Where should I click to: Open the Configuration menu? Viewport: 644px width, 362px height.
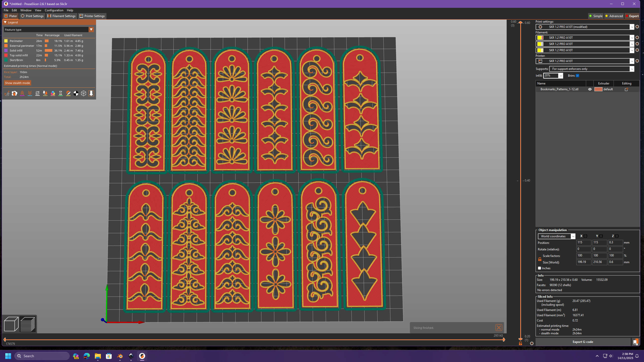click(54, 10)
